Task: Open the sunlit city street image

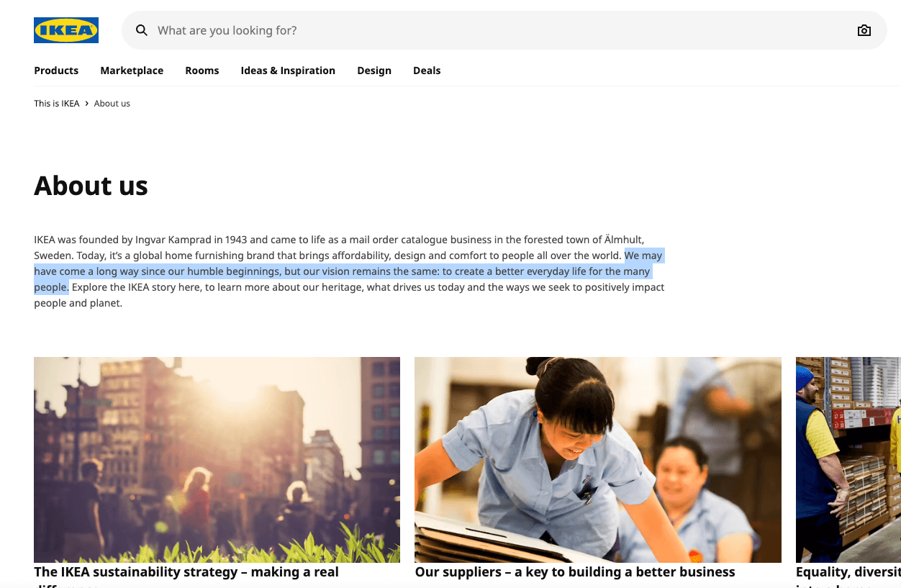Action: (x=217, y=459)
